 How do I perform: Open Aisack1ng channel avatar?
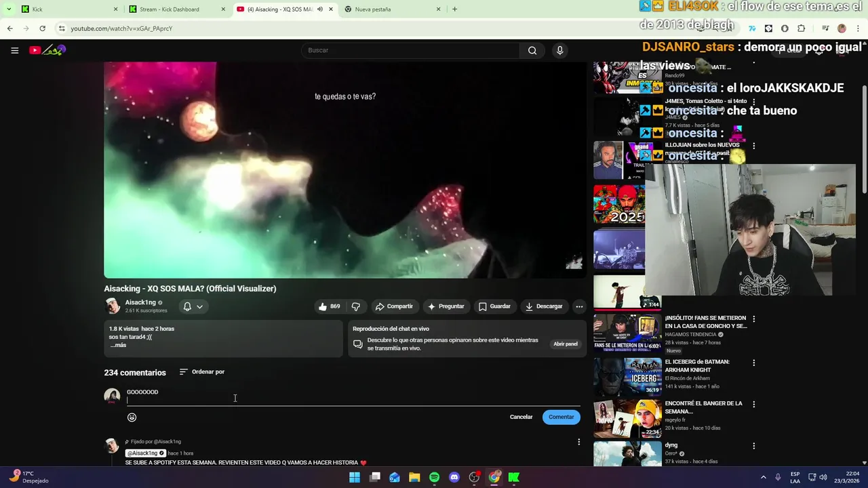coord(113,306)
